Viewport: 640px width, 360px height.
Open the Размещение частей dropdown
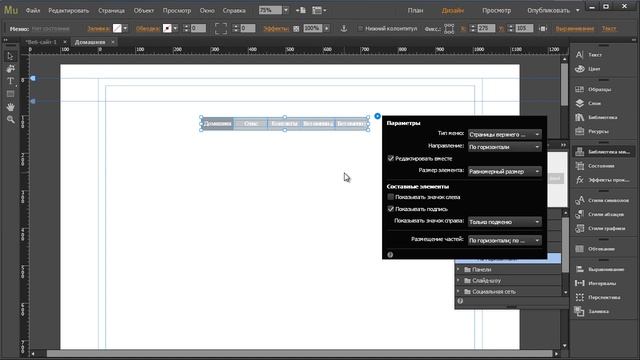point(504,240)
